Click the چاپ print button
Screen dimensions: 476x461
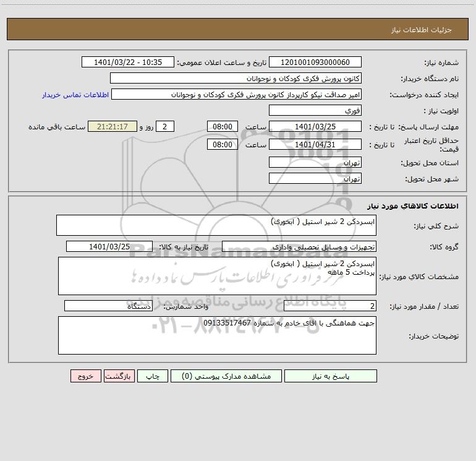[x=153, y=376]
